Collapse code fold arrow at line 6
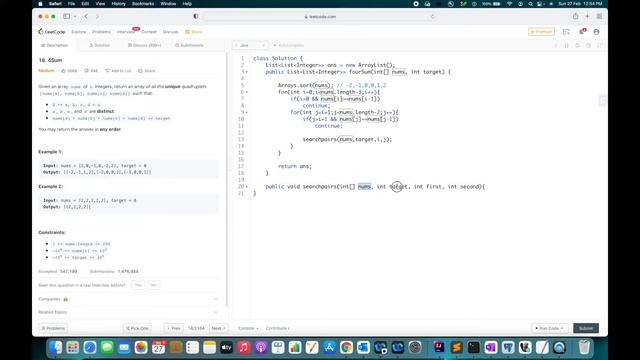 coord(247,92)
